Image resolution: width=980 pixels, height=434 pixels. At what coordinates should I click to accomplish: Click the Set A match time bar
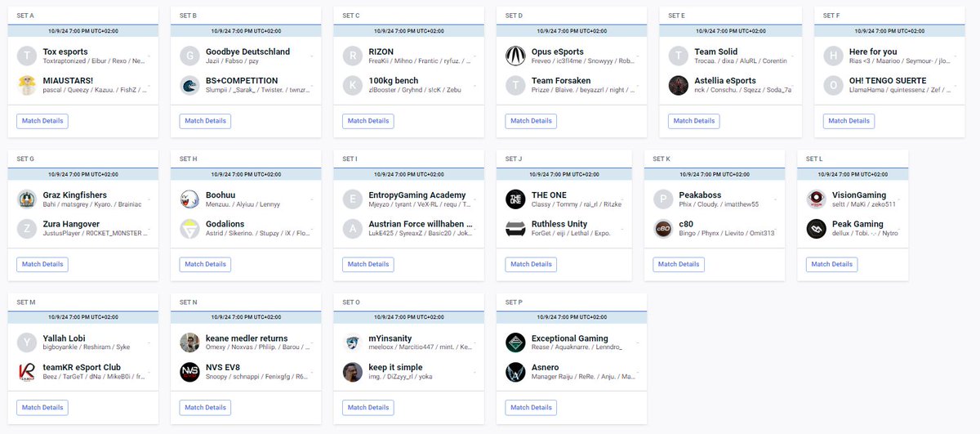(x=83, y=31)
